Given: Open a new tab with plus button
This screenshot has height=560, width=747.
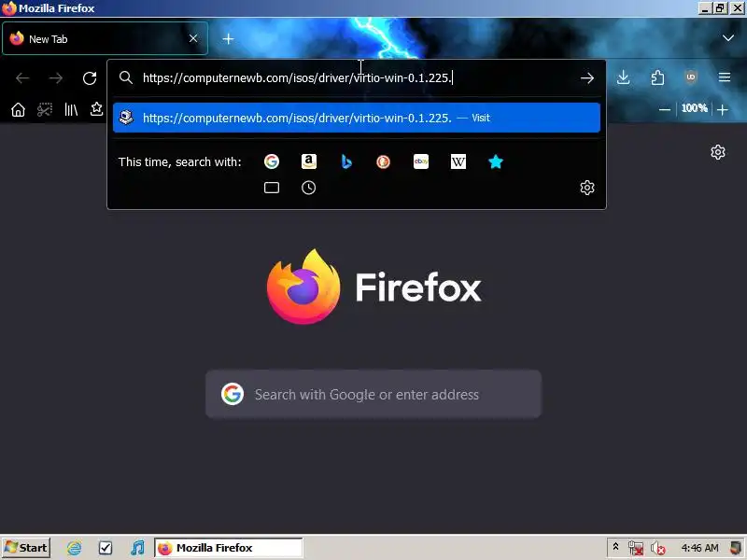Looking at the screenshot, I should (228, 39).
